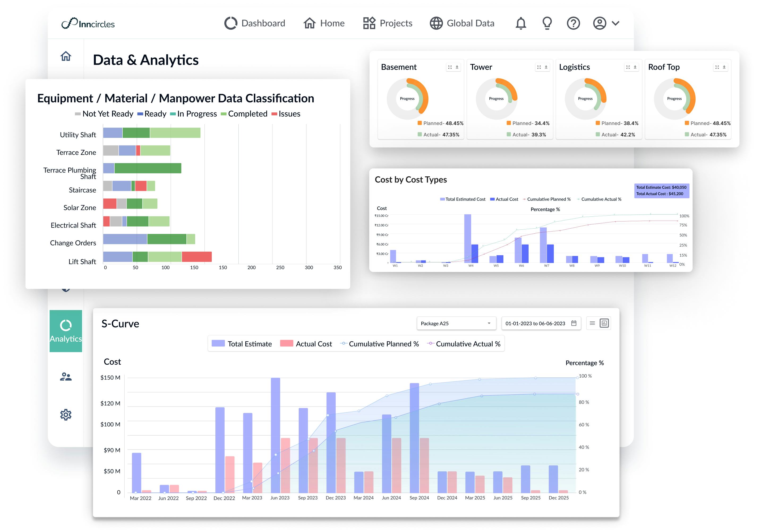Toggle Actual Cost legend in S-Curve

[306, 344]
